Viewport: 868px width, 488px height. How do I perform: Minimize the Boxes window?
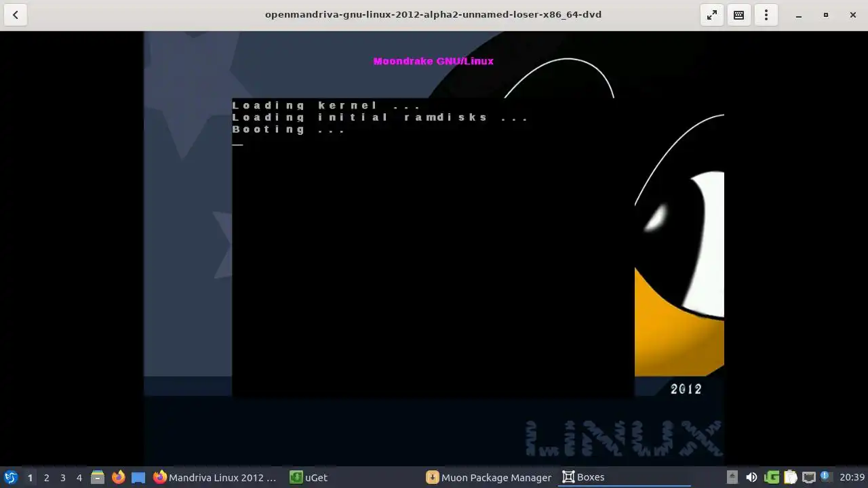tap(799, 15)
